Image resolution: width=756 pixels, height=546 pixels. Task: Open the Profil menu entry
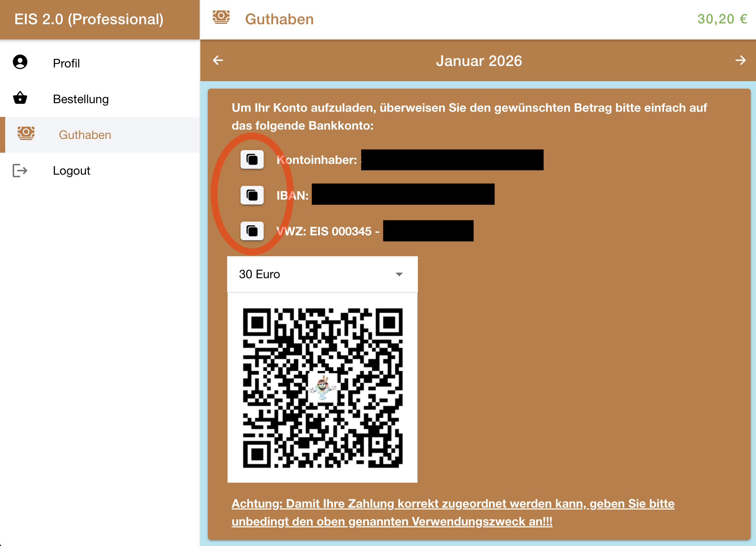(66, 63)
